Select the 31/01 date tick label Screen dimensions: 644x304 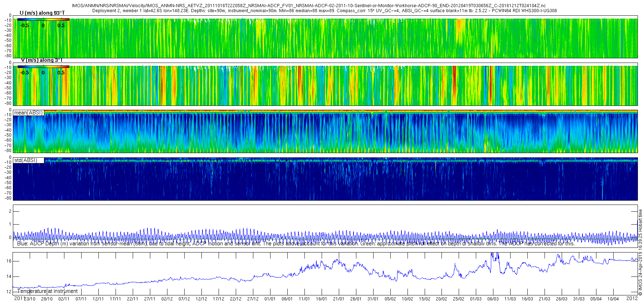373,299
